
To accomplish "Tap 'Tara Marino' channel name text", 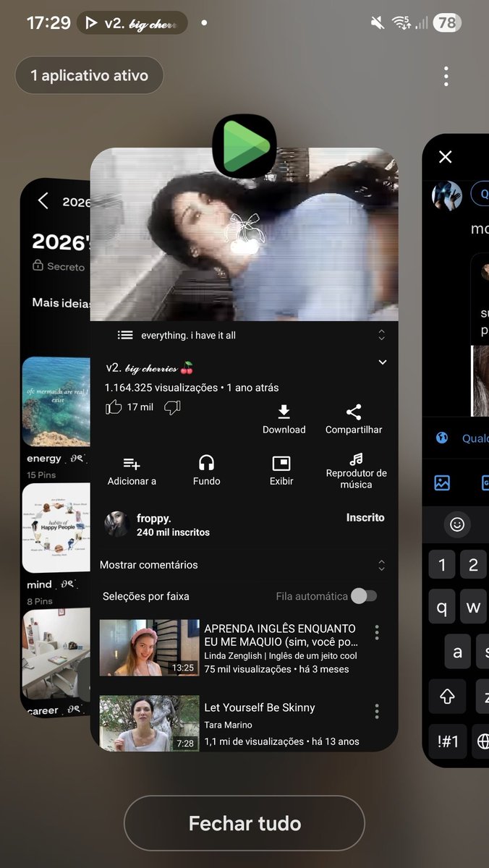I will [229, 725].
